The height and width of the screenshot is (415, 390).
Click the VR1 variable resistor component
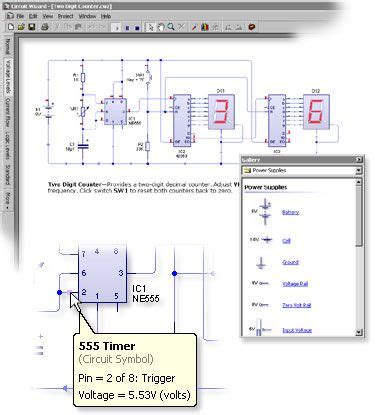[83, 110]
